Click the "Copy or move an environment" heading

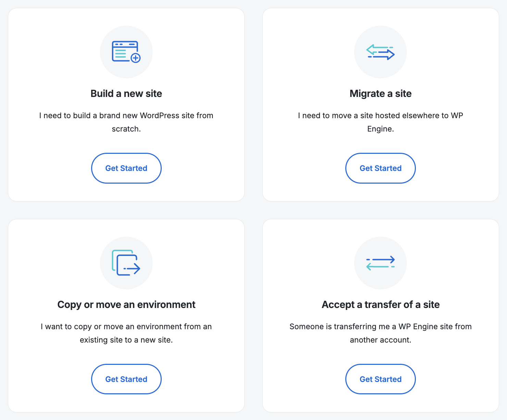[126, 305]
